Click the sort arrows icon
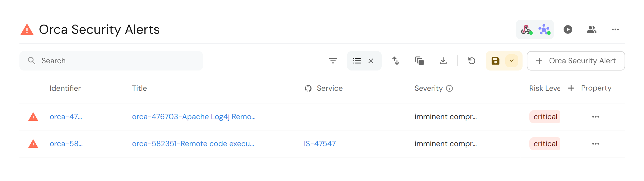Viewport: 644px width, 181px height. tap(396, 61)
